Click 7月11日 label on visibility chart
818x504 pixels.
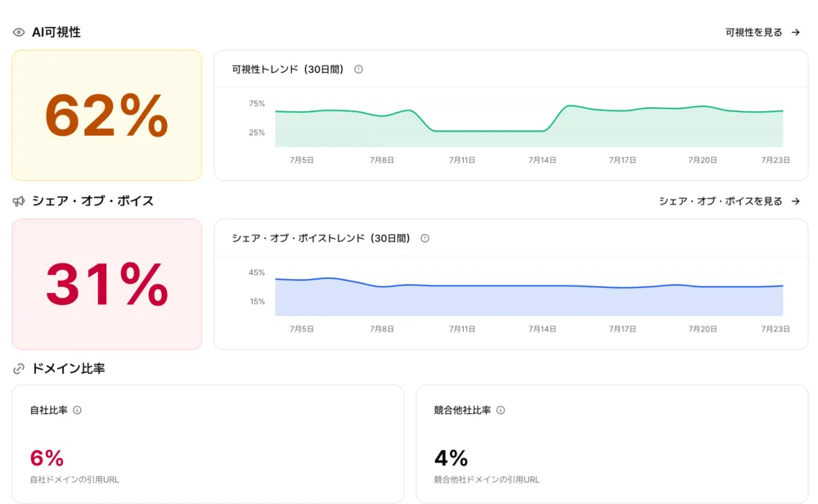pos(462,160)
